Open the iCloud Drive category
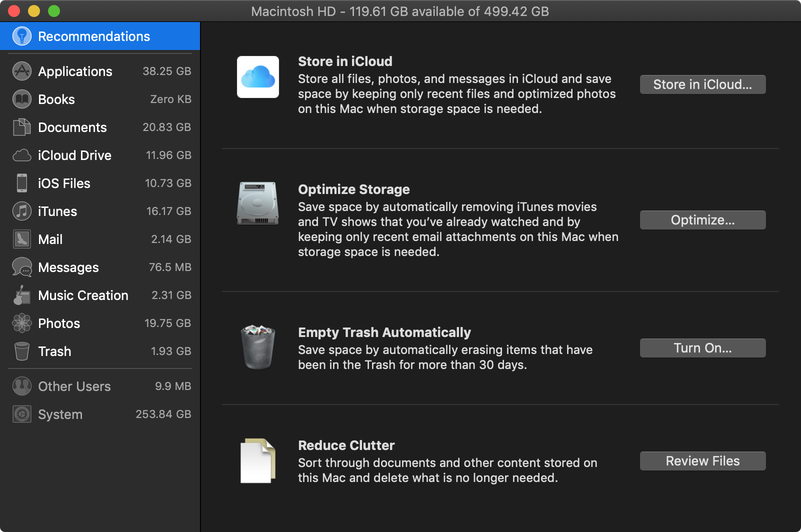801x532 pixels. click(100, 155)
